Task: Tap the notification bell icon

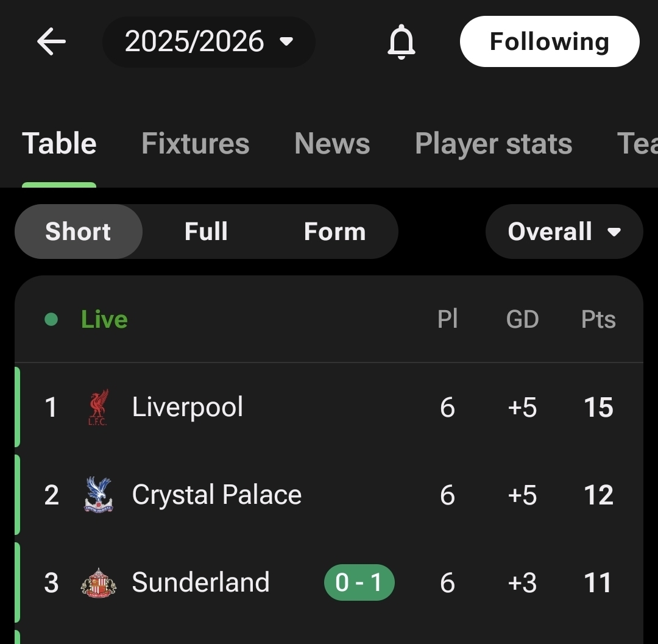Action: [x=402, y=43]
